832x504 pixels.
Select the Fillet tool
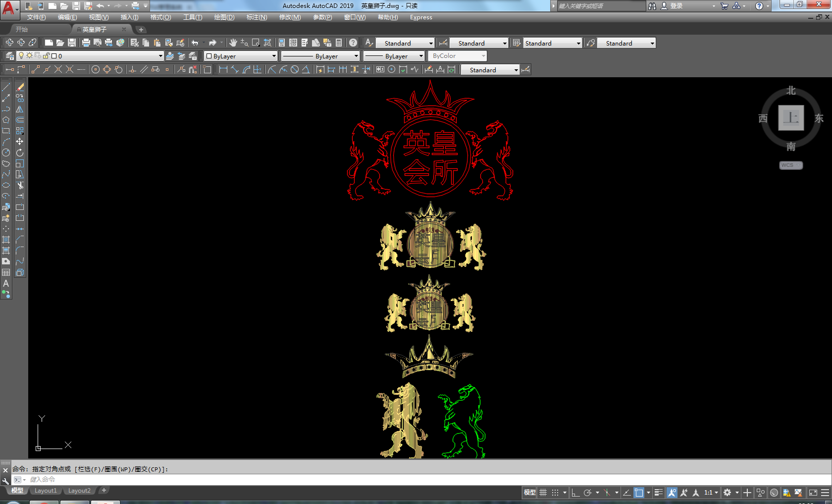pos(20,251)
